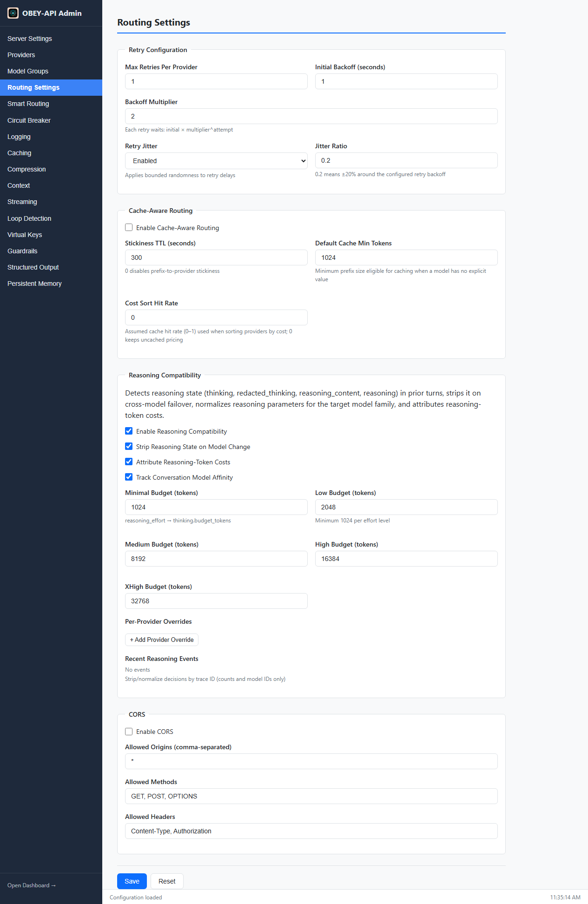Follow the Open Dashboard link

pos(32,885)
